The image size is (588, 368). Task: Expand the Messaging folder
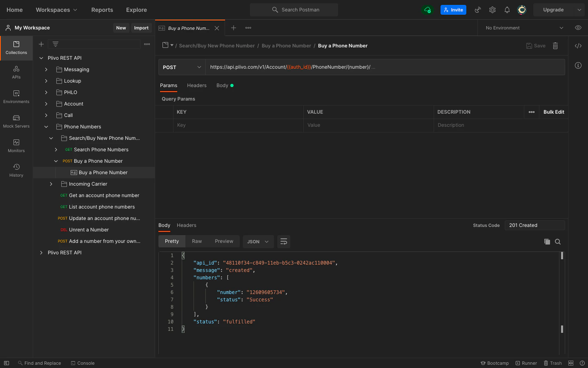click(46, 70)
